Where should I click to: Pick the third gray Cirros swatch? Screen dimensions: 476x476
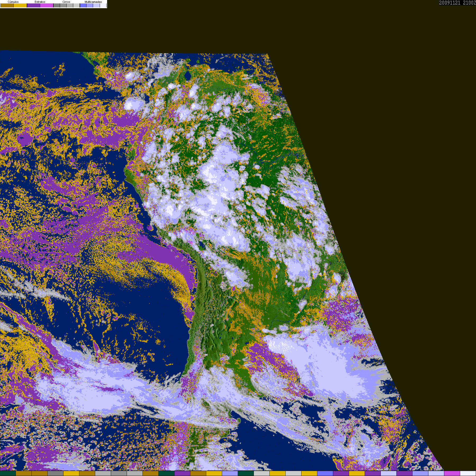tap(70, 5)
